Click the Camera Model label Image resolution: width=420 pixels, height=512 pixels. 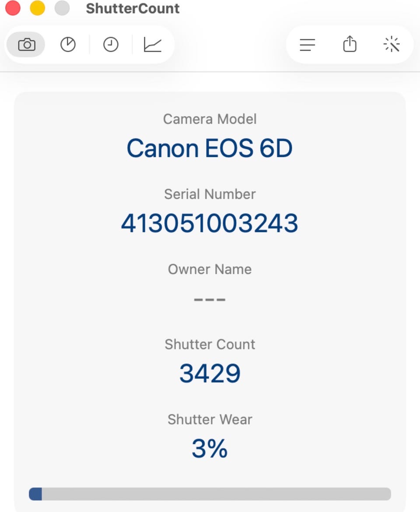coord(210,119)
